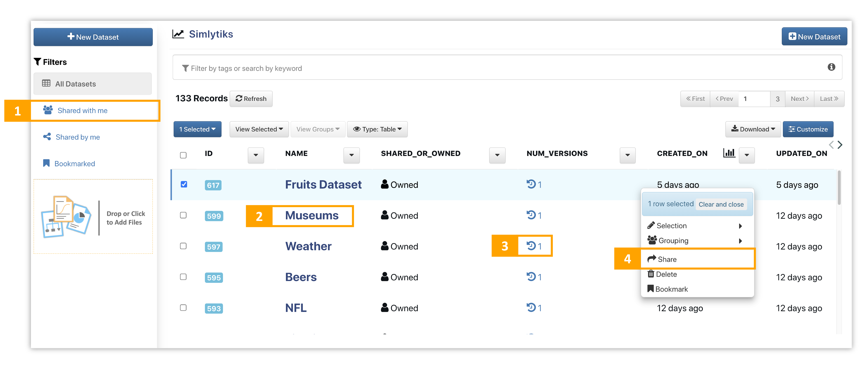The image size is (868, 369).
Task: Click the Shared with me people icon
Action: click(48, 110)
